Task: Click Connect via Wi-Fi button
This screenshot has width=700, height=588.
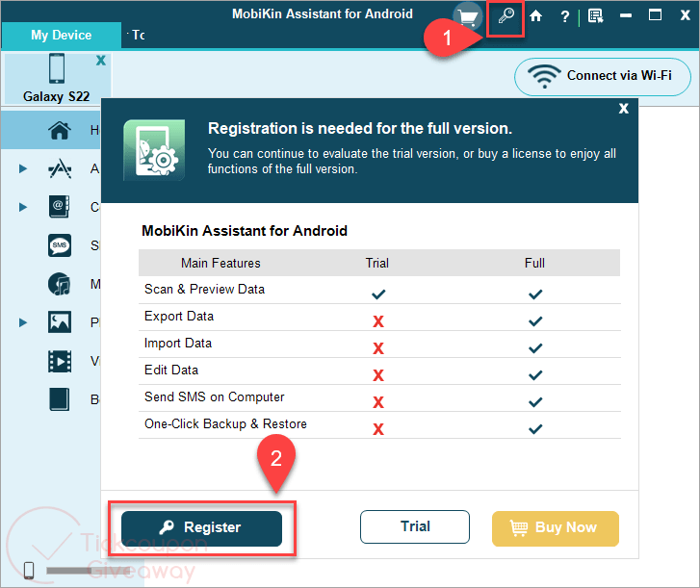Action: (x=602, y=77)
